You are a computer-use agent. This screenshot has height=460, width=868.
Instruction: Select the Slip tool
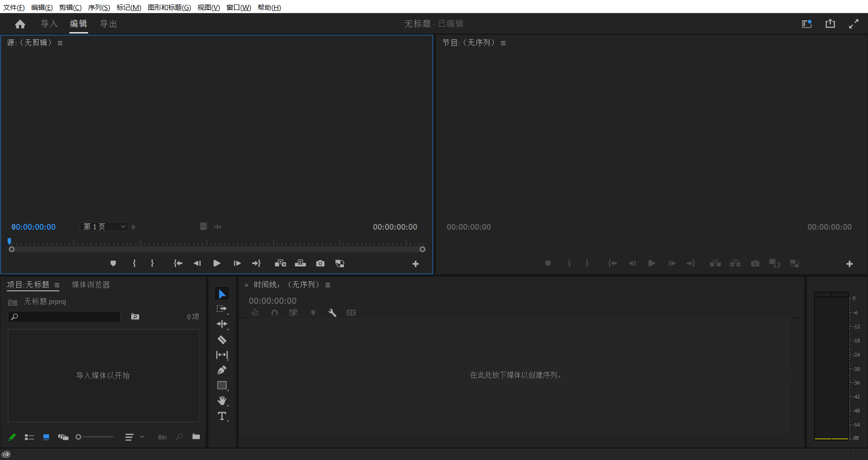point(222,355)
